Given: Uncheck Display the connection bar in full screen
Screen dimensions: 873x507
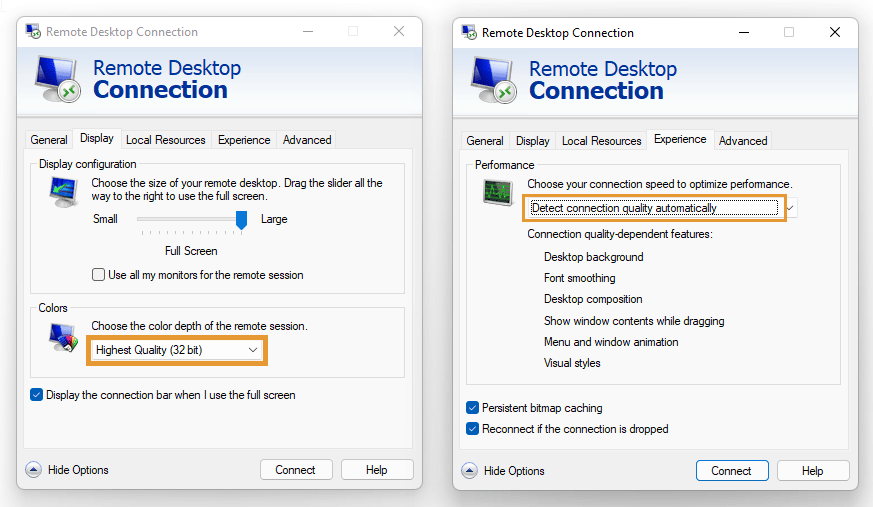Looking at the screenshot, I should (x=36, y=395).
